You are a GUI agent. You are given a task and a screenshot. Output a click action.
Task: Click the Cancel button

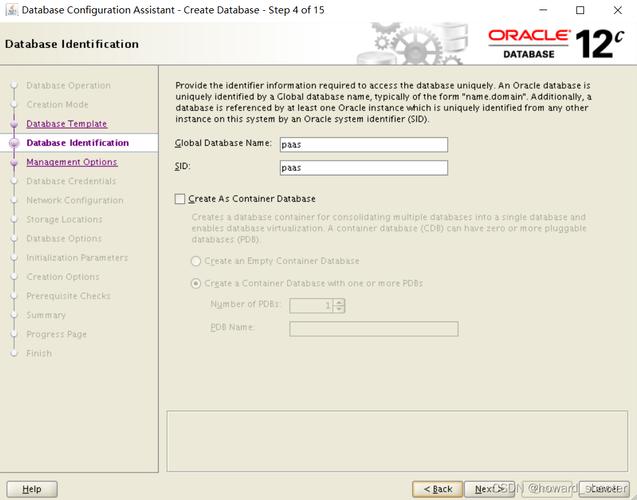[x=604, y=489]
